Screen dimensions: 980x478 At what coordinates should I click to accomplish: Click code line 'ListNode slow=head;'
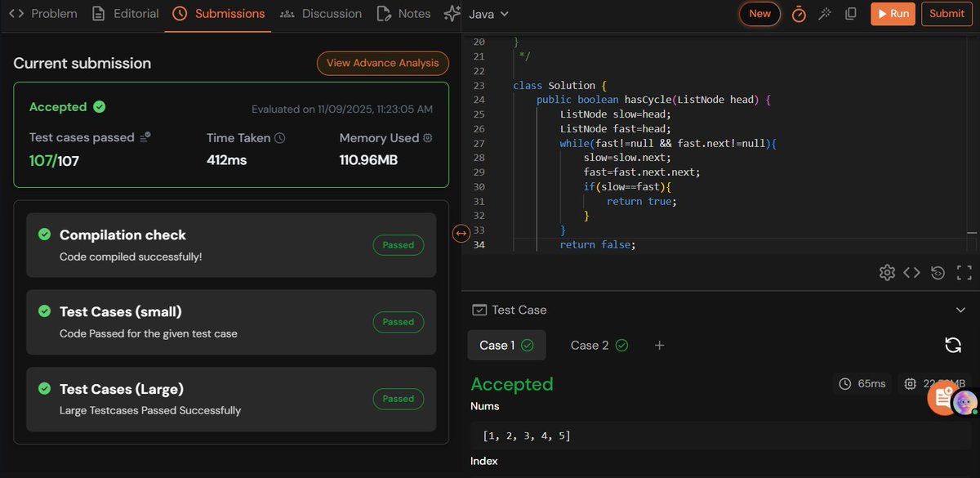click(x=615, y=114)
